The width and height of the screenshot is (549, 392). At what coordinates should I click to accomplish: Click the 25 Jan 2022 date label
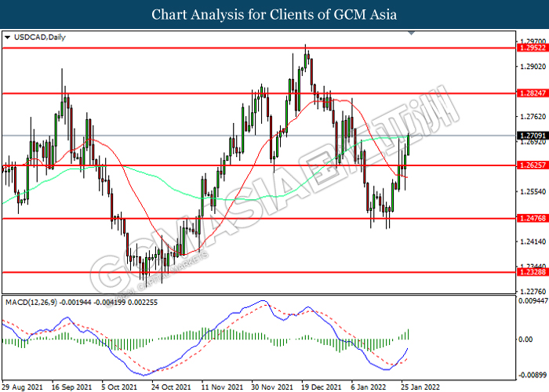coord(420,387)
